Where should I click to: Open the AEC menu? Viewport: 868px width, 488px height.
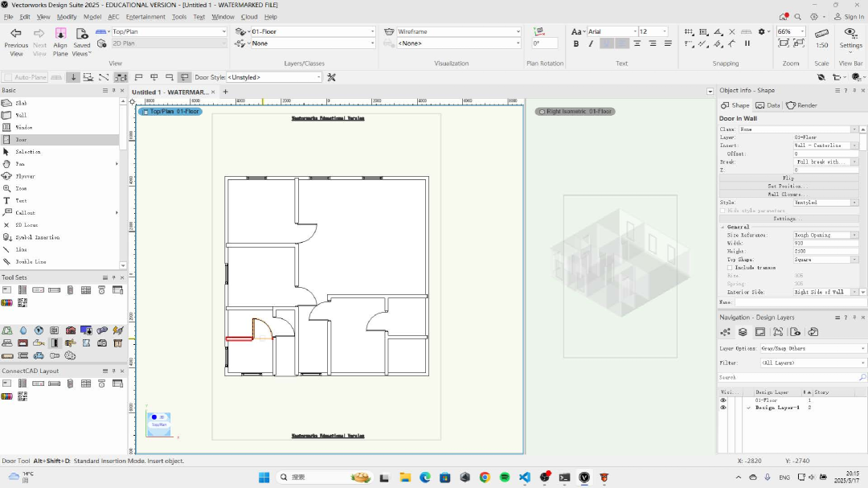(x=113, y=16)
